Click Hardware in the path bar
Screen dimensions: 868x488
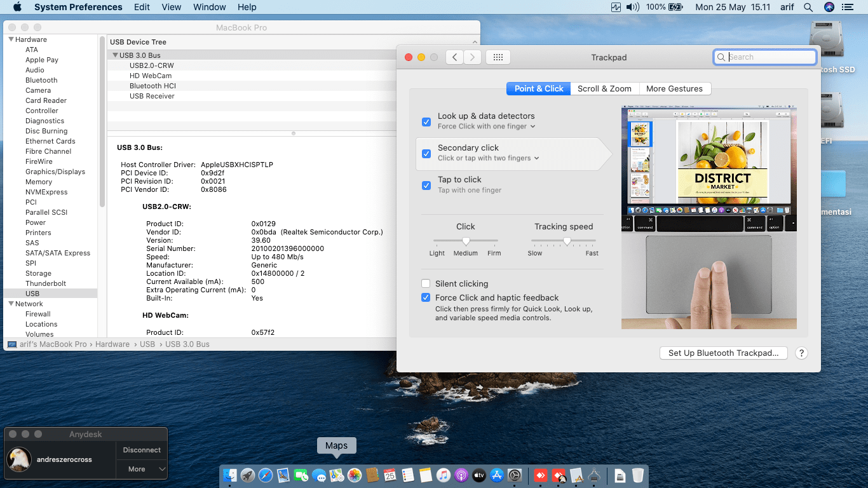click(112, 344)
